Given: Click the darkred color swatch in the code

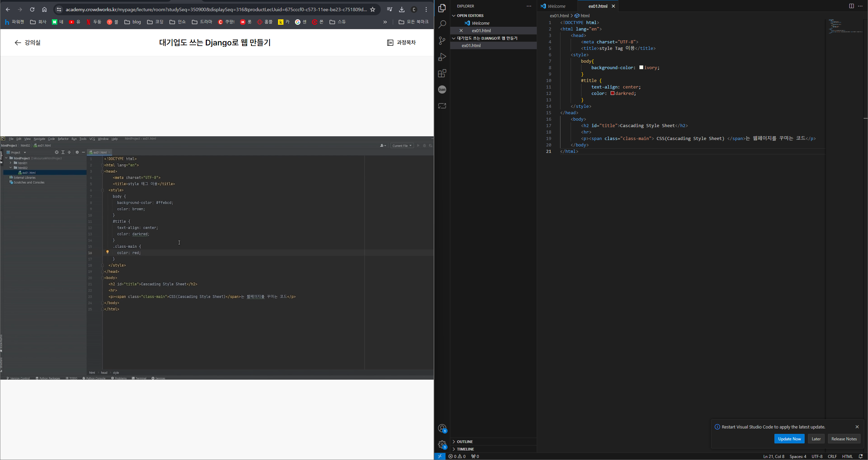Looking at the screenshot, I should pyautogui.click(x=612, y=93).
